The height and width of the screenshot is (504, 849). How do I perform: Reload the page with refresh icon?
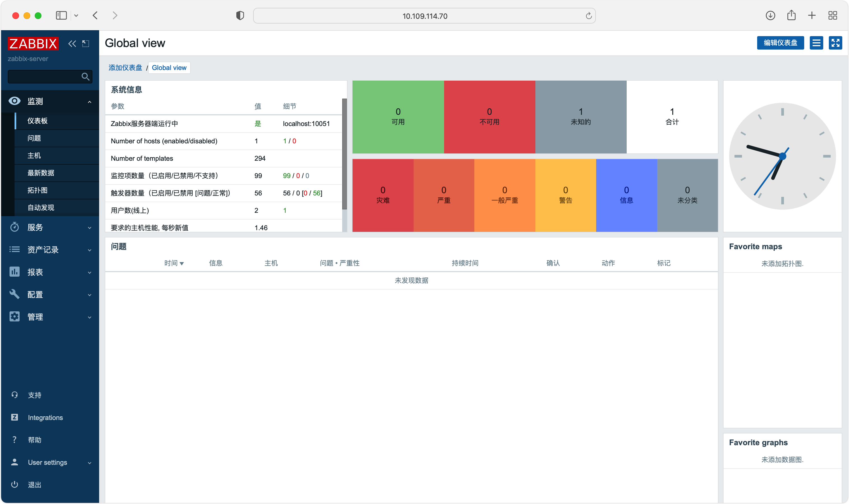(589, 16)
